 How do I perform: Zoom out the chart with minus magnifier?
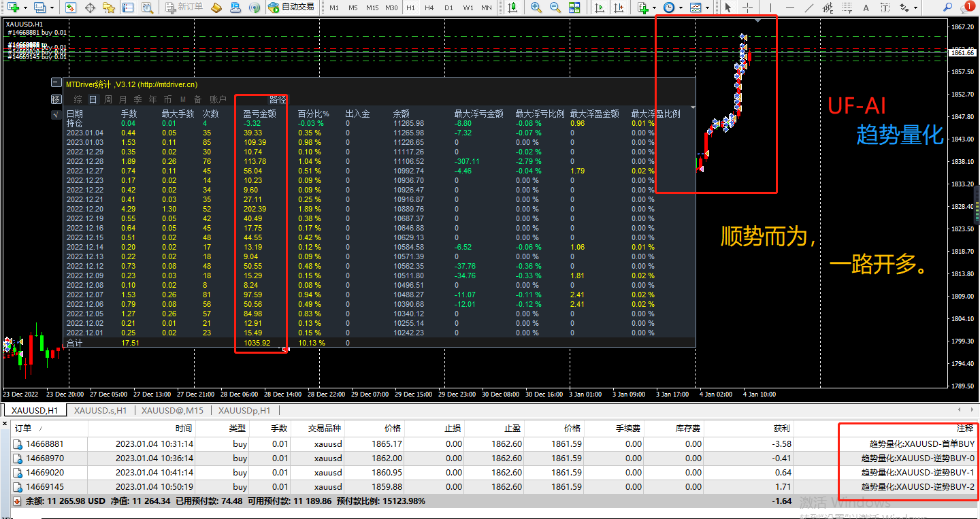(555, 7)
